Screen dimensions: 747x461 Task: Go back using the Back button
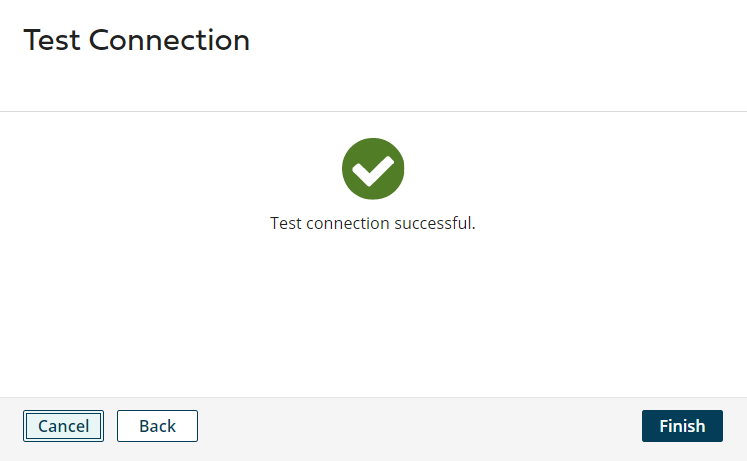(x=157, y=426)
